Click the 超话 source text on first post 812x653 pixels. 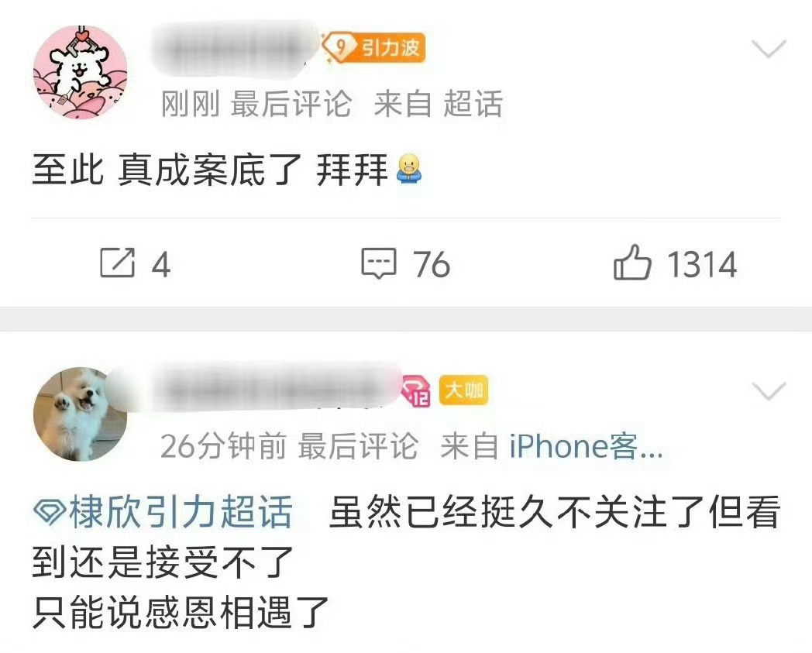(473, 104)
